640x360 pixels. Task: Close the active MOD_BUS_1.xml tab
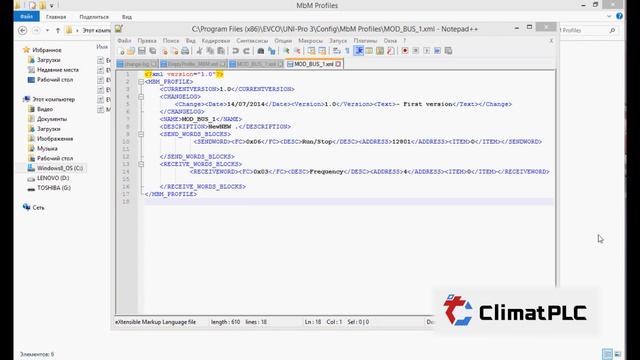pyautogui.click(x=338, y=64)
